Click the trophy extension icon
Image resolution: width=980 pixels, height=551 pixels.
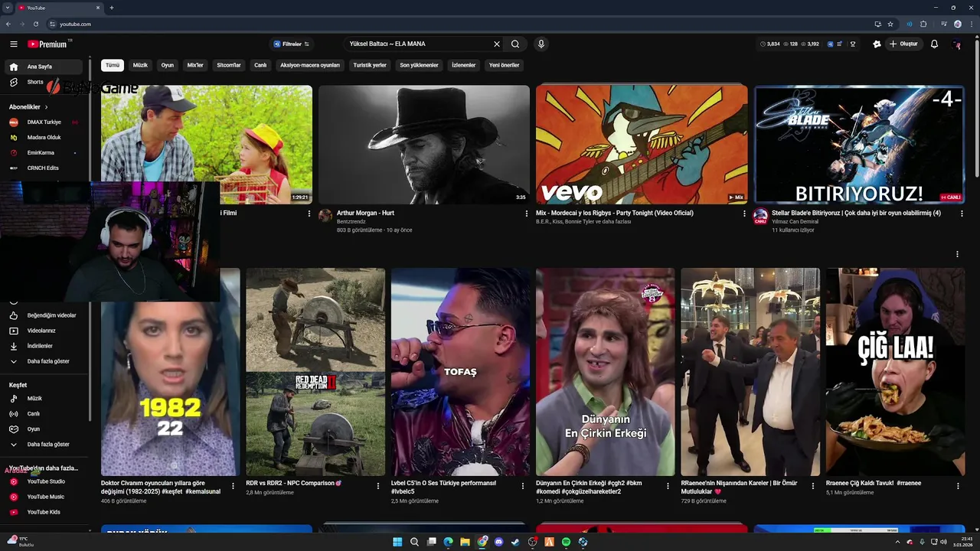pyautogui.click(x=852, y=44)
